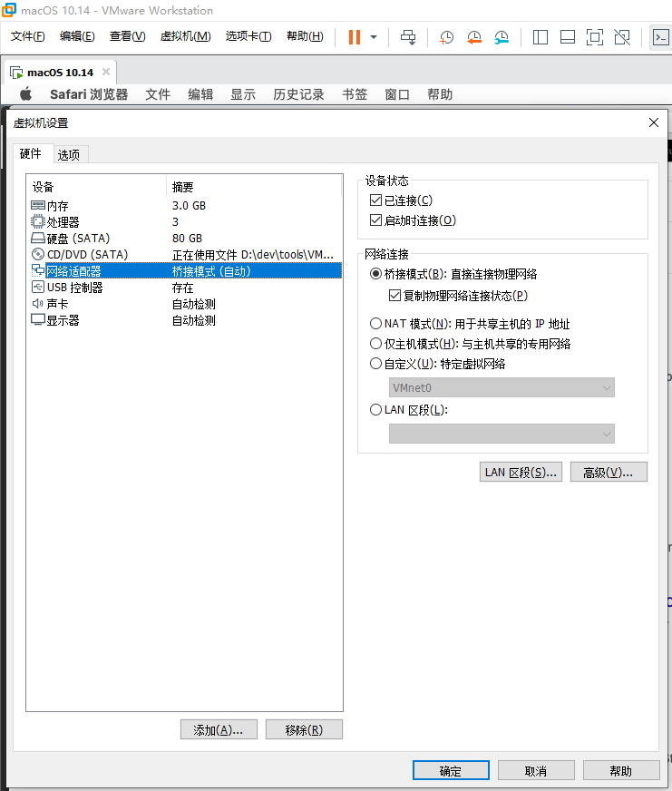
Task: Open the 帮助(H) menu
Action: coord(306,36)
